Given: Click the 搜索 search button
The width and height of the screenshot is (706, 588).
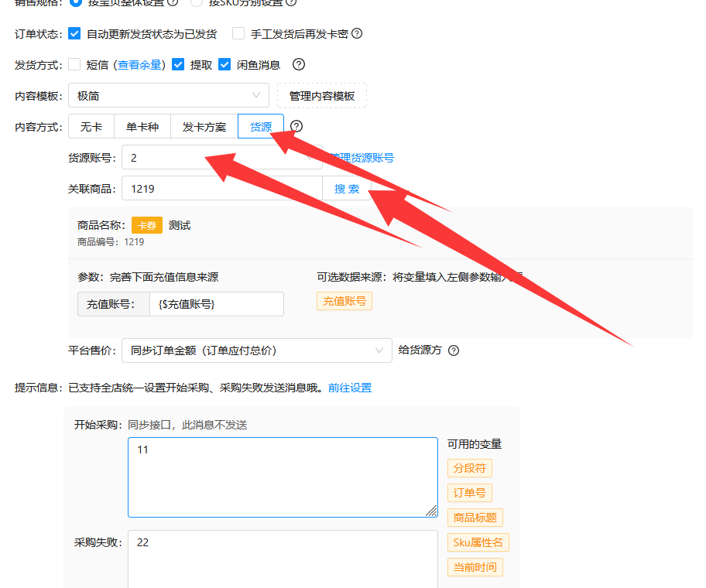Looking at the screenshot, I should pyautogui.click(x=346, y=188).
